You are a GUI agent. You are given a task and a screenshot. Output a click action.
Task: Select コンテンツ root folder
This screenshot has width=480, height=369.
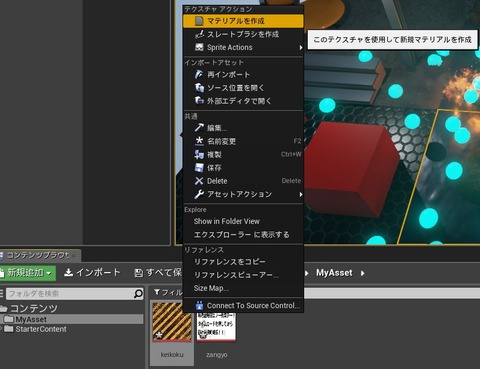pos(33,308)
